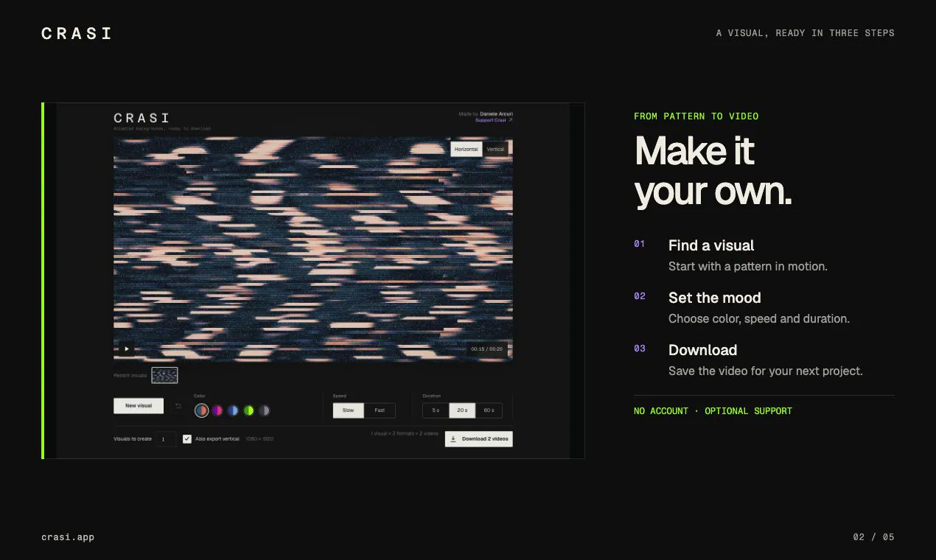Click the CRASI logo inside the app preview

(142, 118)
